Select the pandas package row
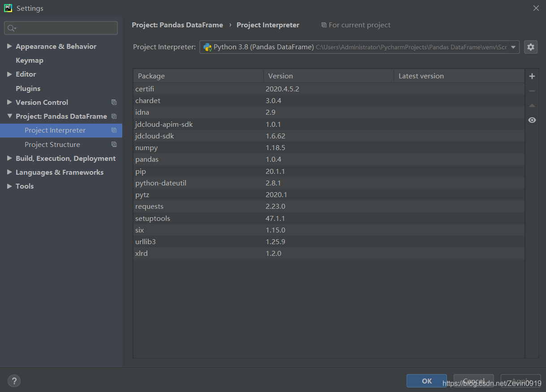The width and height of the screenshot is (546, 392). click(329, 159)
